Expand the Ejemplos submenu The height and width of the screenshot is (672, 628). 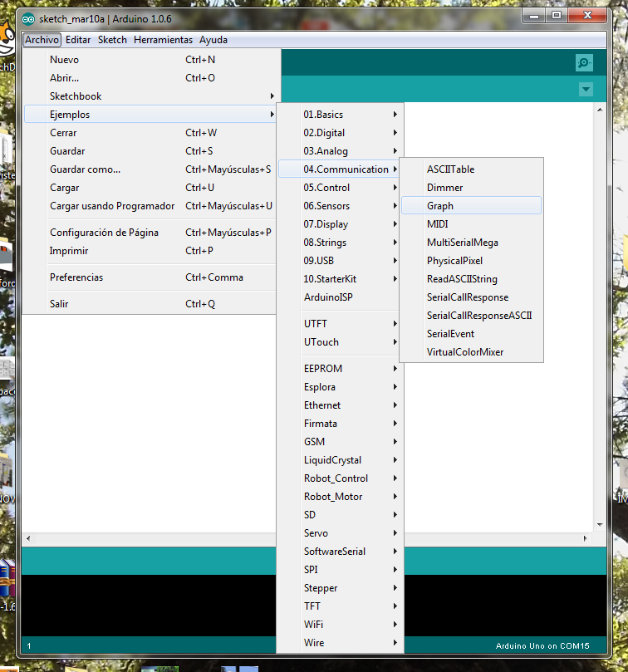coord(150,115)
